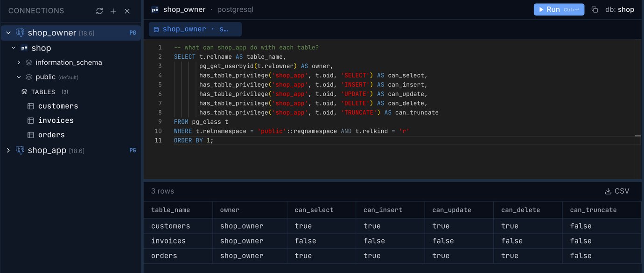Add a new connection
The height and width of the screenshot is (273, 644).
[x=113, y=11]
